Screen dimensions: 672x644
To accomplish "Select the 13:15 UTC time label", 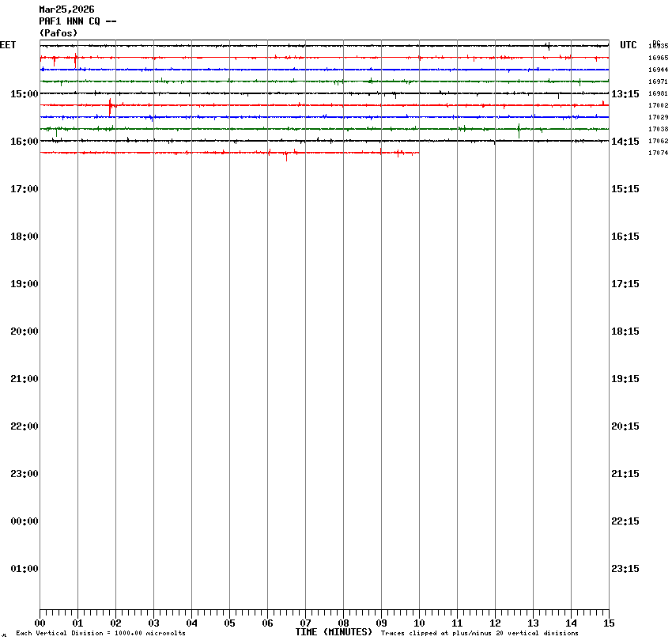I will pyautogui.click(x=625, y=94).
